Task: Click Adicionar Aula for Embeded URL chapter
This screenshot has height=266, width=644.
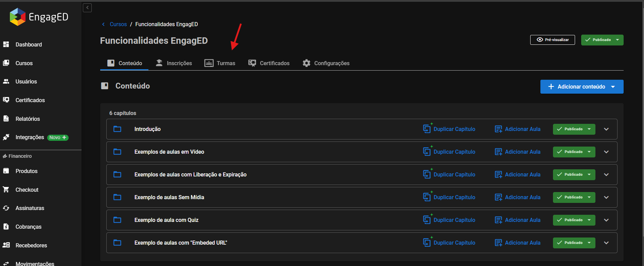Action: click(518, 243)
